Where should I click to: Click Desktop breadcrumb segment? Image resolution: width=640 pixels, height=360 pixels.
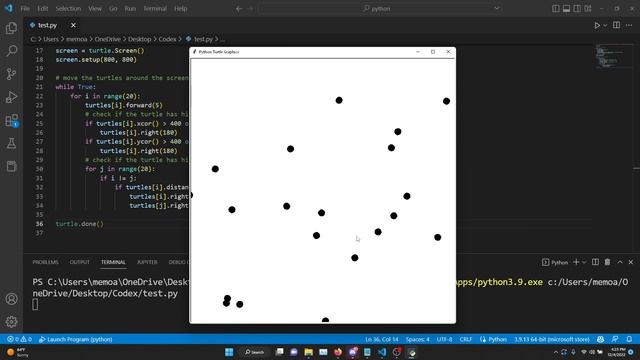pyautogui.click(x=140, y=39)
